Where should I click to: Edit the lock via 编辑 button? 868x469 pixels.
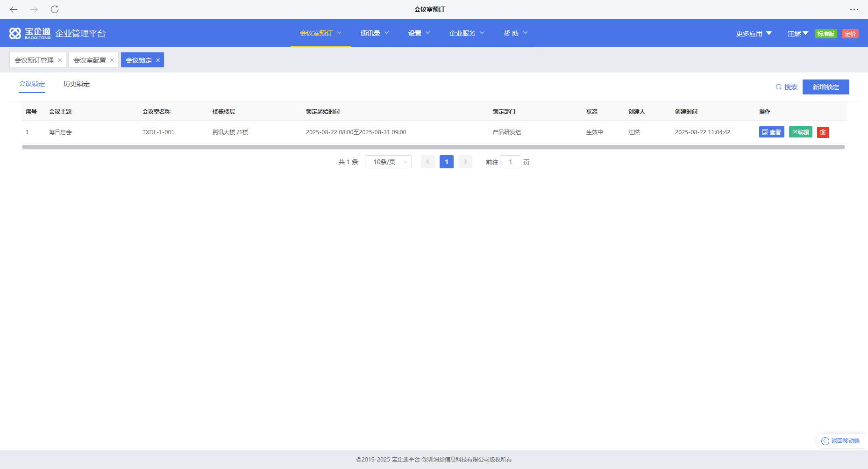pyautogui.click(x=800, y=132)
